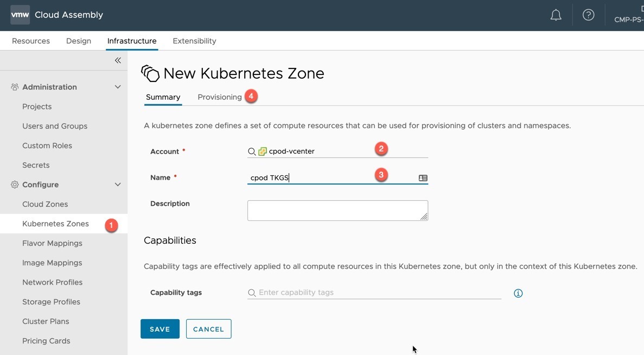This screenshot has width=644, height=355.
Task: Open Flavor Mappings
Action: (52, 243)
